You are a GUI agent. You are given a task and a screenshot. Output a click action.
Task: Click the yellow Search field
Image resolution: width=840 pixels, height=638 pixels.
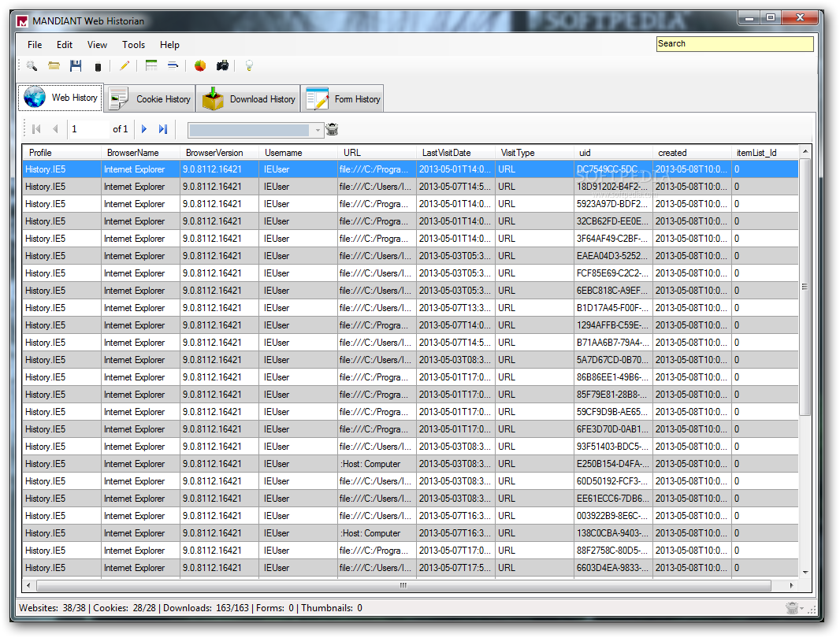(734, 44)
